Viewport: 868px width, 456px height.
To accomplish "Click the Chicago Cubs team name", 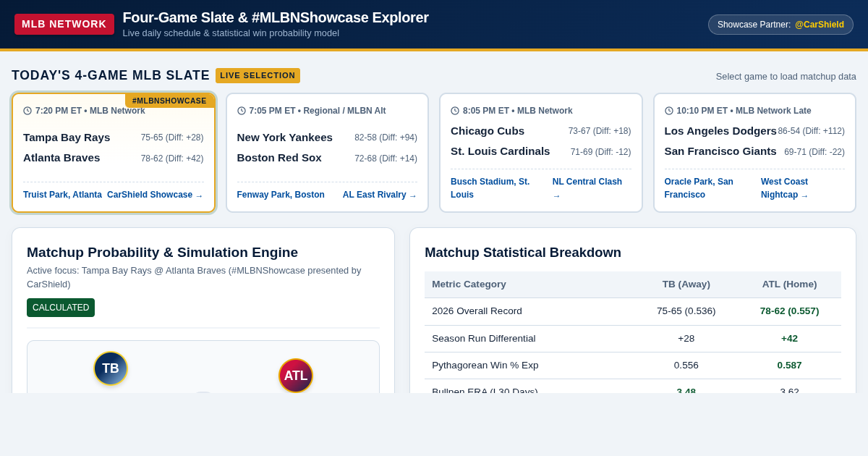I will [488, 131].
